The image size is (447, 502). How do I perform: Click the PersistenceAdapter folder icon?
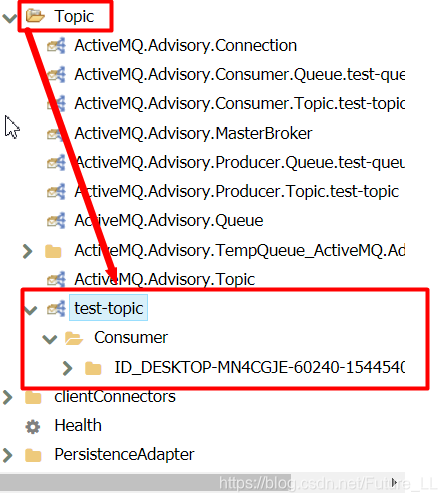33,455
